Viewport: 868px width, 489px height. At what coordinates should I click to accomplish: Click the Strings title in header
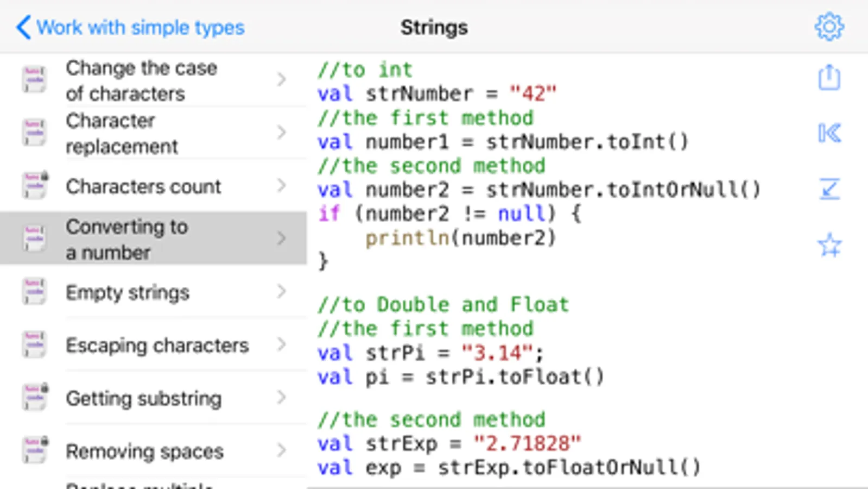click(x=434, y=27)
